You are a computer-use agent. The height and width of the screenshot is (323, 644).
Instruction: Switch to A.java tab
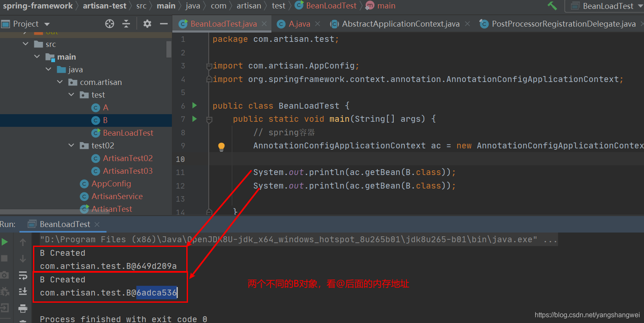tap(299, 24)
